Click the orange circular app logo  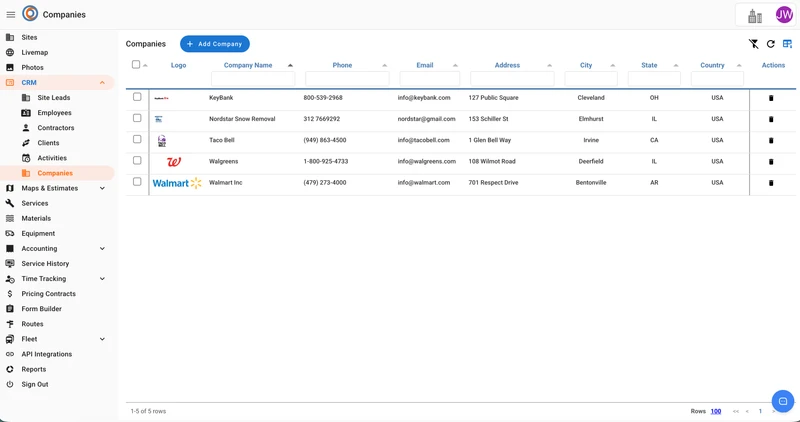pos(30,14)
